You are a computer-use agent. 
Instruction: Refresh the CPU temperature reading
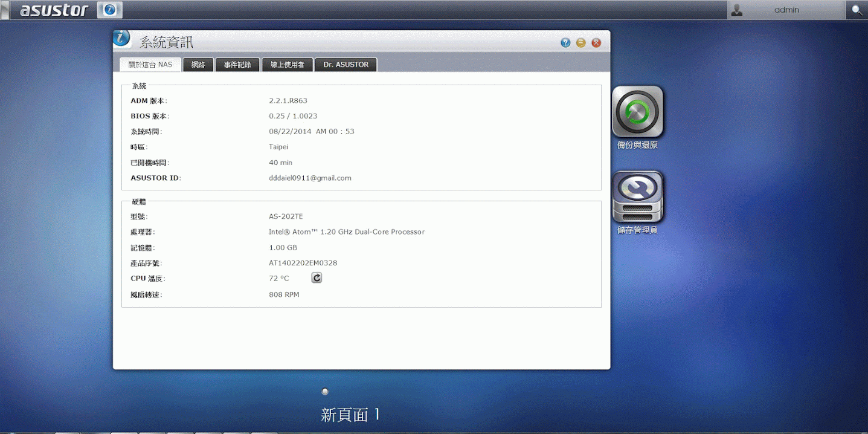click(x=317, y=277)
